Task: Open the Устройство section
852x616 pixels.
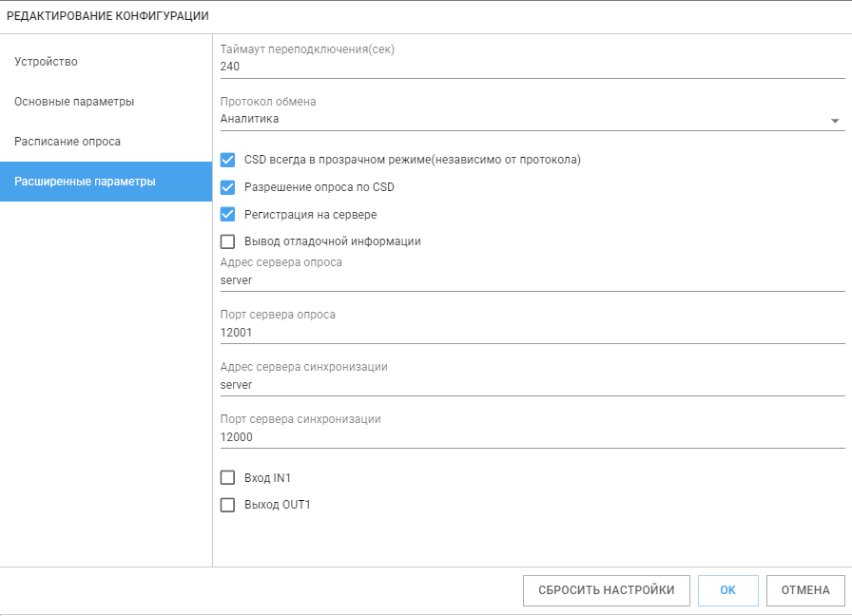Action: tap(106, 62)
